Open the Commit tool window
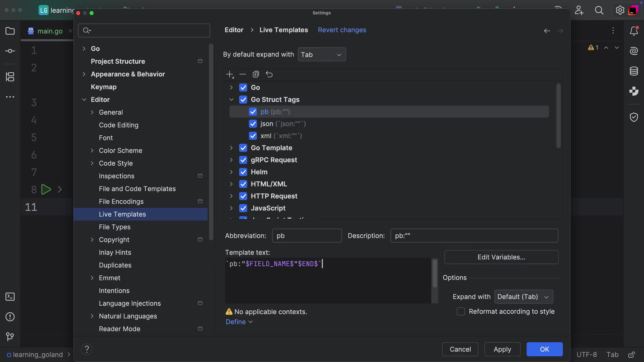 [x=10, y=51]
